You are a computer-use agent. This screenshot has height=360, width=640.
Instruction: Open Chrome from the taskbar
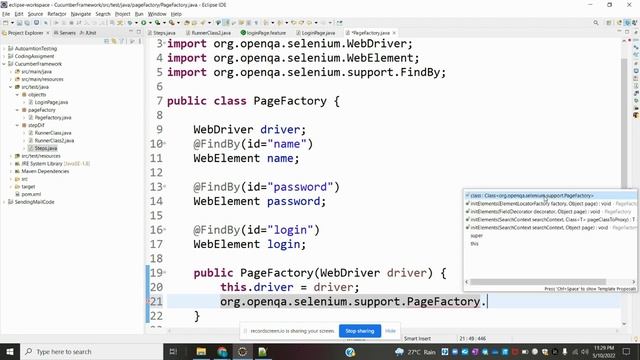222,351
